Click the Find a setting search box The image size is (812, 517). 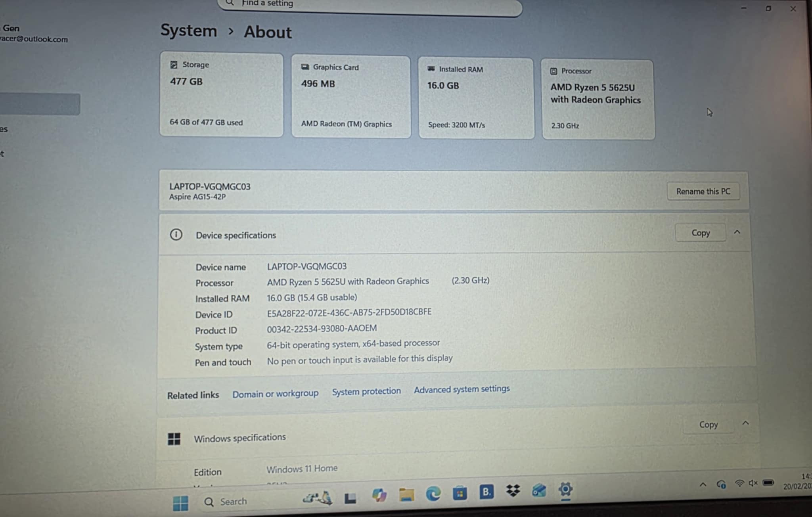point(369,5)
